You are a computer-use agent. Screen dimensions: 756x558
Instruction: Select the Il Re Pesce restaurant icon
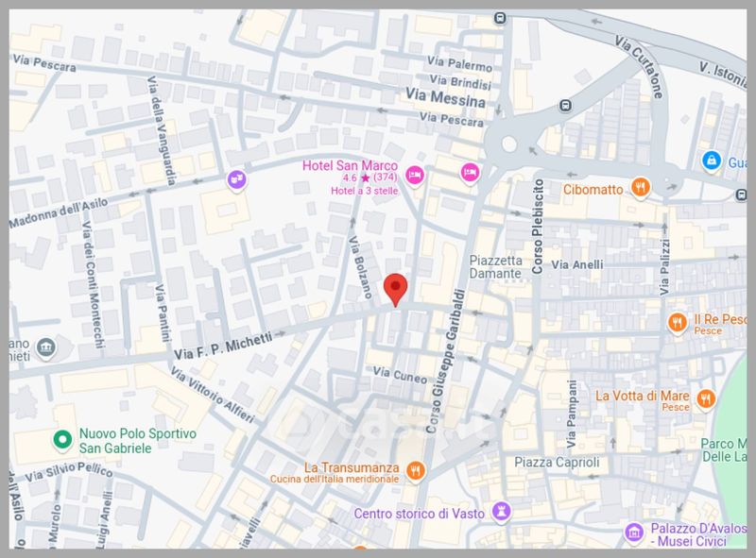click(677, 323)
